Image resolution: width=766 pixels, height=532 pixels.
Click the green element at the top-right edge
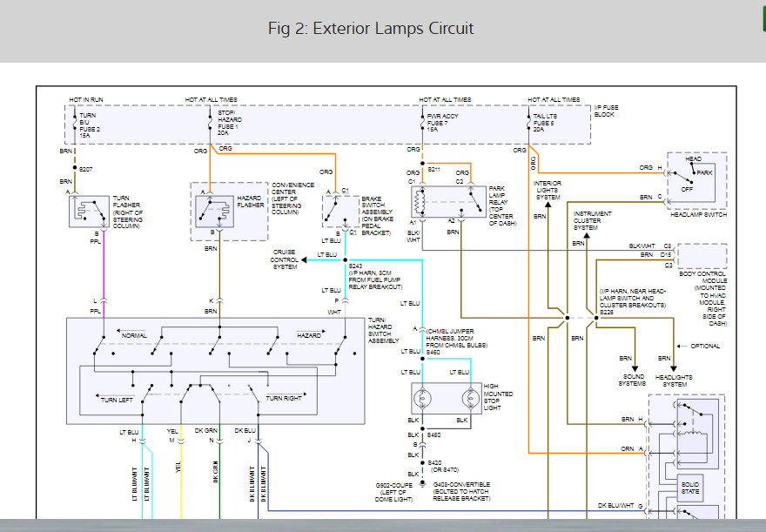pos(763,19)
